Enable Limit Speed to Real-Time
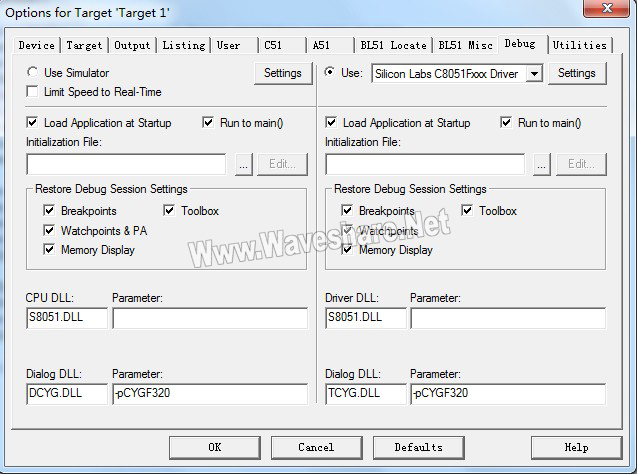 (x=33, y=92)
